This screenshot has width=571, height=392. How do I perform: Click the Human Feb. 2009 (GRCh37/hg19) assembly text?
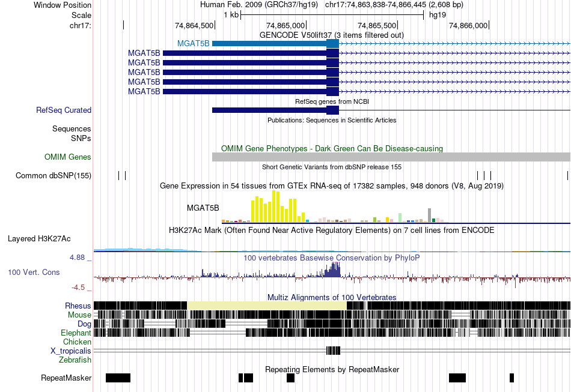pyautogui.click(x=259, y=5)
